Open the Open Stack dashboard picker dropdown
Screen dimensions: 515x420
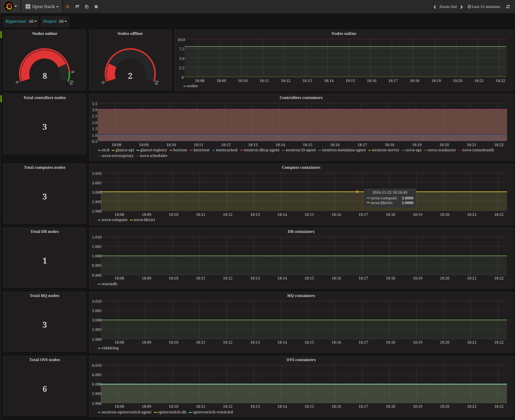point(42,7)
